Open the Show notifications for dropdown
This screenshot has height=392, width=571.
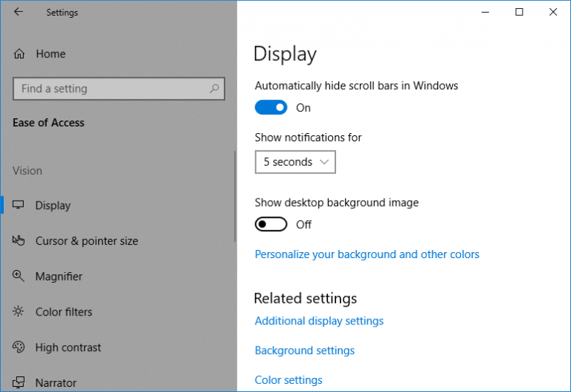coord(295,162)
